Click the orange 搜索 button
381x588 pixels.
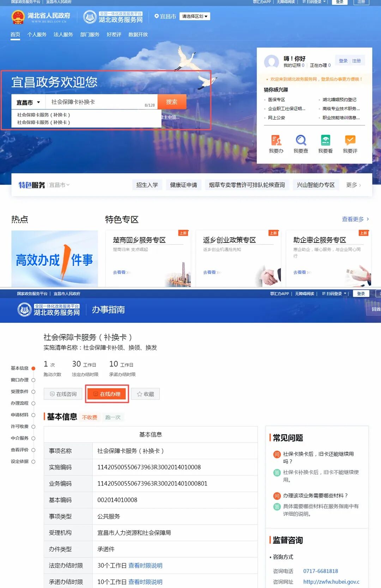(172, 102)
